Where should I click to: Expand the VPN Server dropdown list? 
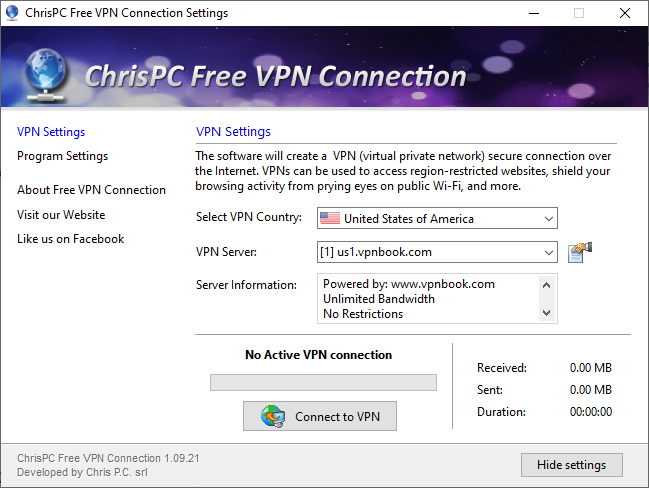point(548,252)
